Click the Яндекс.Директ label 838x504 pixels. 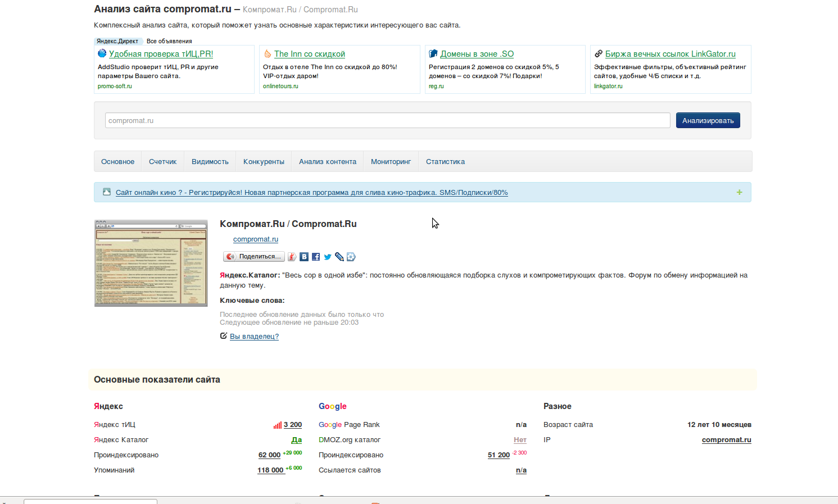click(117, 41)
